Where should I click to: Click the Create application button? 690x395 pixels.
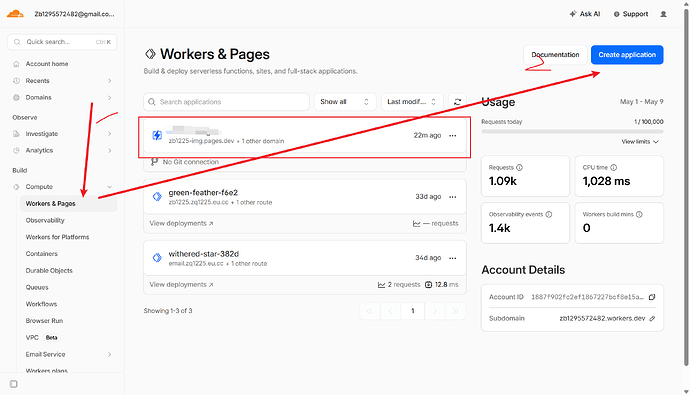[x=627, y=55]
